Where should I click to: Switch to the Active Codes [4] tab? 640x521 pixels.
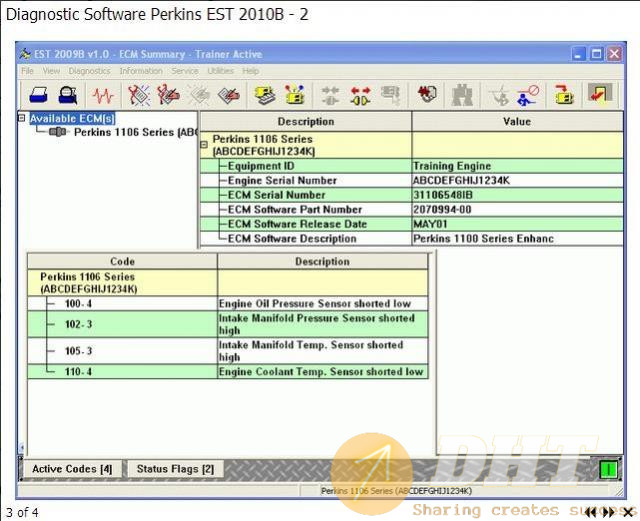pyautogui.click(x=72, y=469)
